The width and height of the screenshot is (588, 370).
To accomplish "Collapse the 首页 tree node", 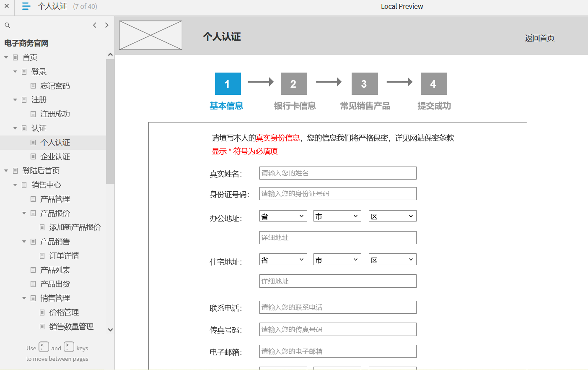I will coord(6,57).
